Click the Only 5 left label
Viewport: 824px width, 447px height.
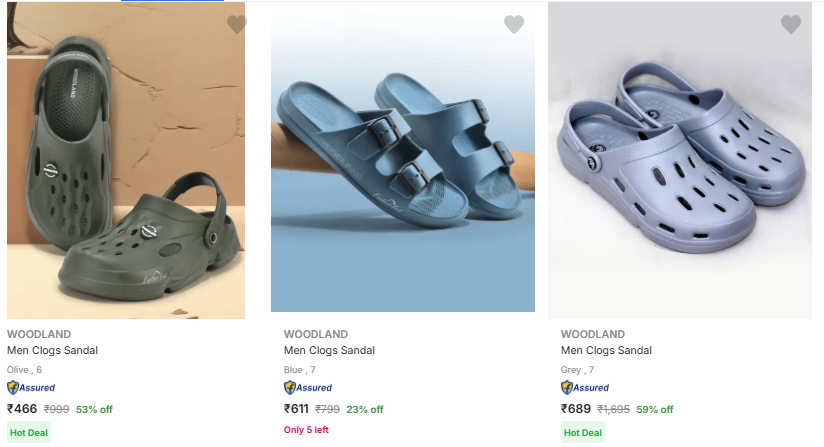tap(306, 430)
